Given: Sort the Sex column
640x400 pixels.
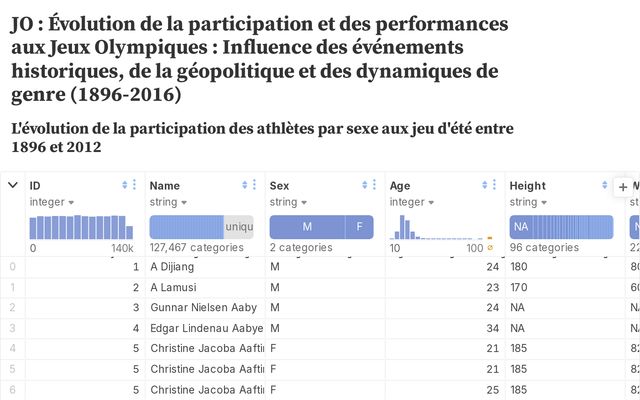Looking at the screenshot, I should (365, 185).
